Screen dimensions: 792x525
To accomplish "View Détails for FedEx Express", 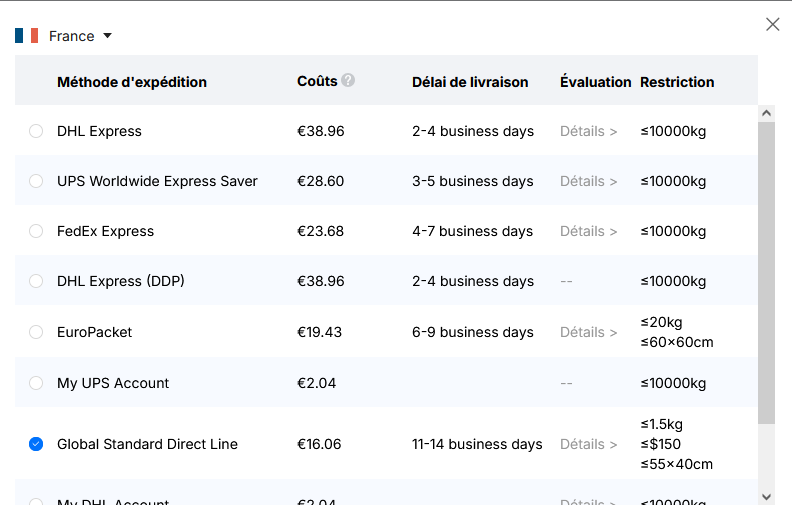I will point(588,231).
